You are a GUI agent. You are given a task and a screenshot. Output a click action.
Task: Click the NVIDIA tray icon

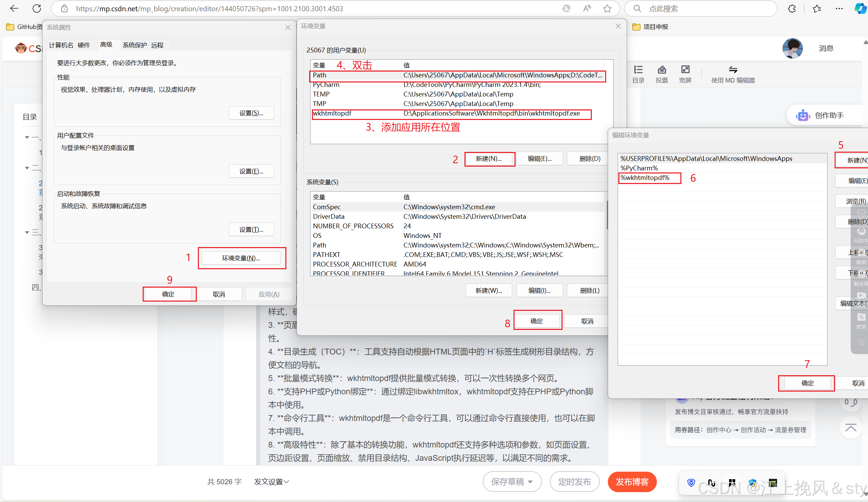tap(773, 483)
